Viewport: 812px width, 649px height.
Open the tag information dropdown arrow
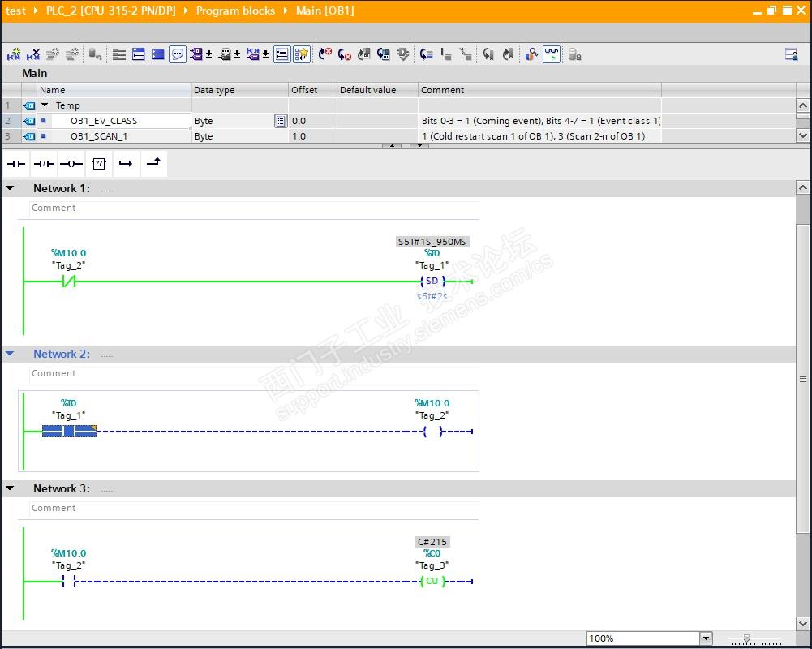[x=237, y=54]
